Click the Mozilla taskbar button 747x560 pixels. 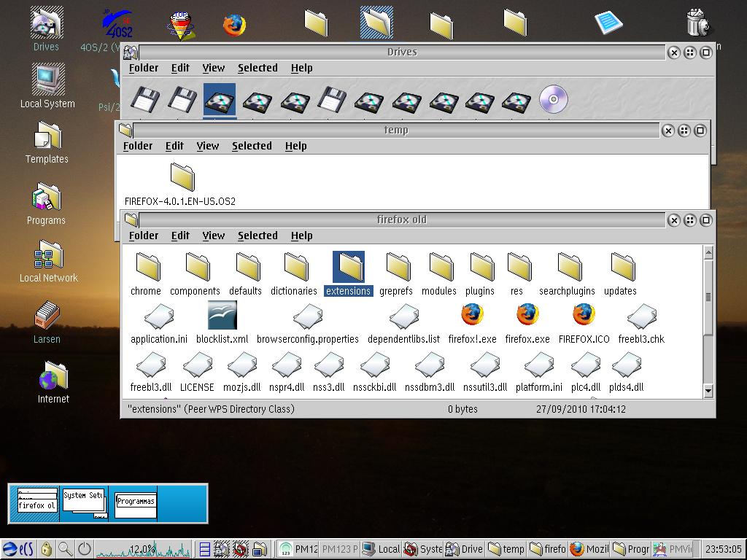click(x=589, y=549)
